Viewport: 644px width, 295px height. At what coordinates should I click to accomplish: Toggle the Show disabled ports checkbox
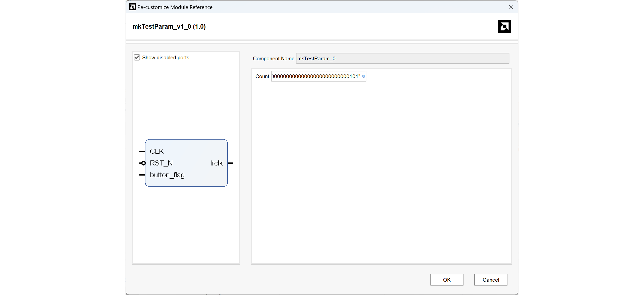coord(137,58)
